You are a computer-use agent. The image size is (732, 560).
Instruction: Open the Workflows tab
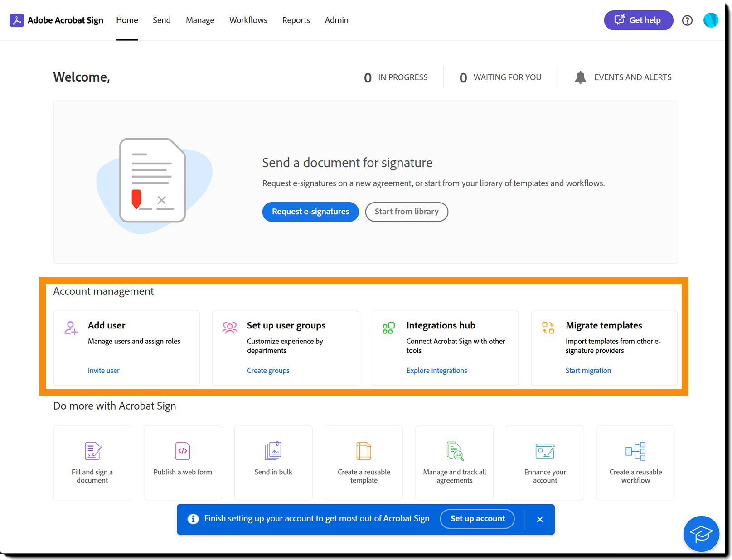(248, 20)
